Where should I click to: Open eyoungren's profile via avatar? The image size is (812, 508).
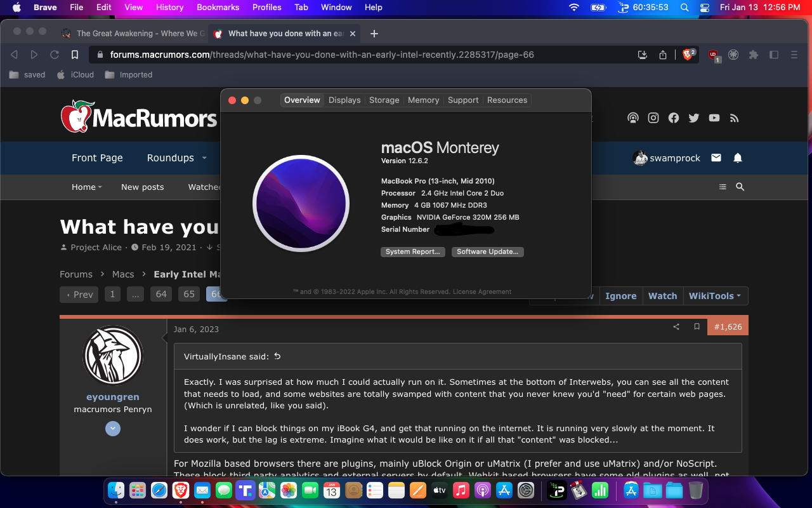113,356
